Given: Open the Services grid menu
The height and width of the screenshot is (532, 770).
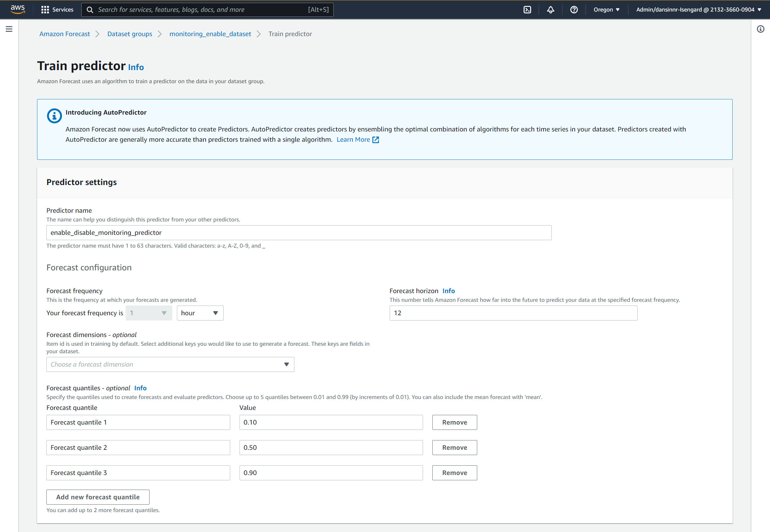Looking at the screenshot, I should tap(57, 10).
